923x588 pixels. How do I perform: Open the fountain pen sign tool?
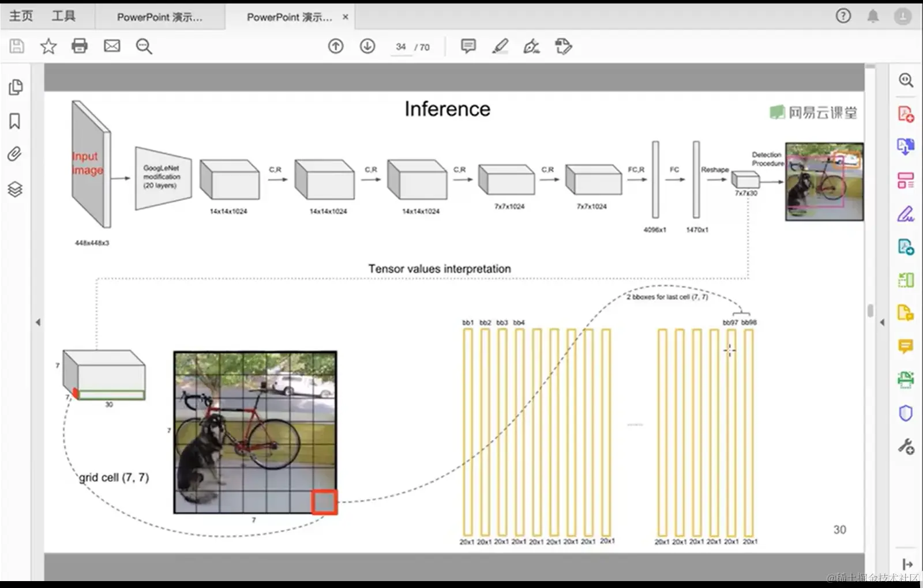coord(531,46)
